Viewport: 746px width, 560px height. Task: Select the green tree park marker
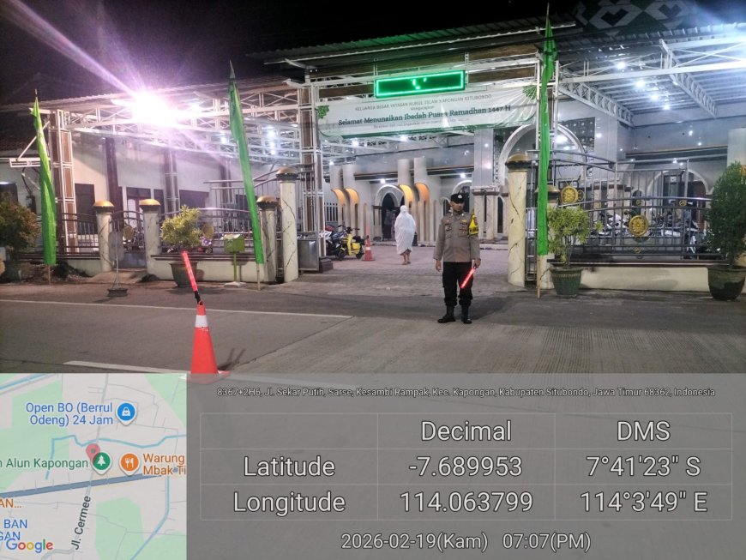(x=101, y=462)
